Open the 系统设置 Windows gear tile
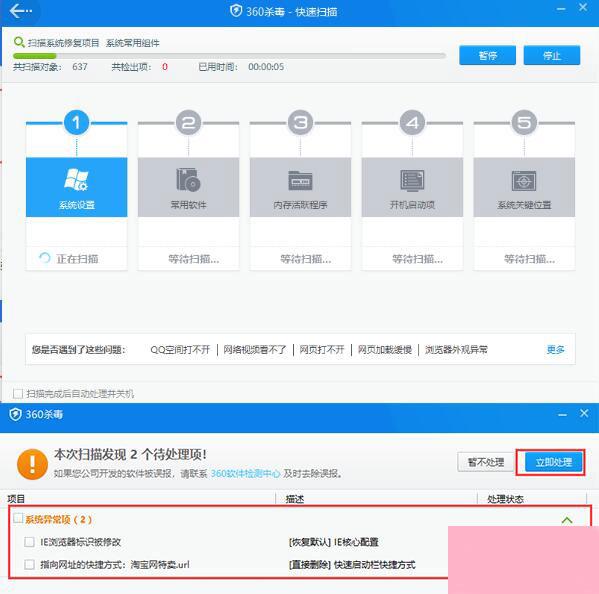 point(76,187)
